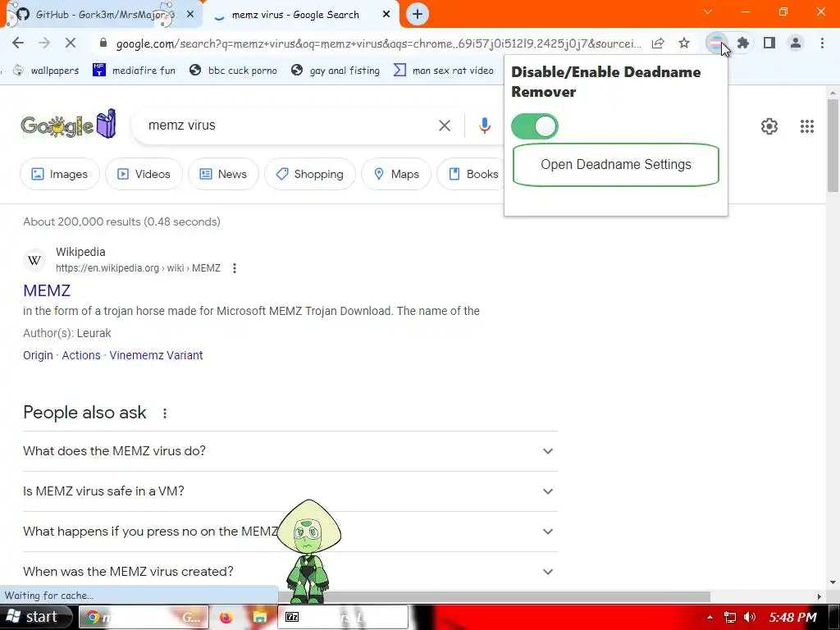Filter results by Videos
The image size is (840, 630).
144,174
